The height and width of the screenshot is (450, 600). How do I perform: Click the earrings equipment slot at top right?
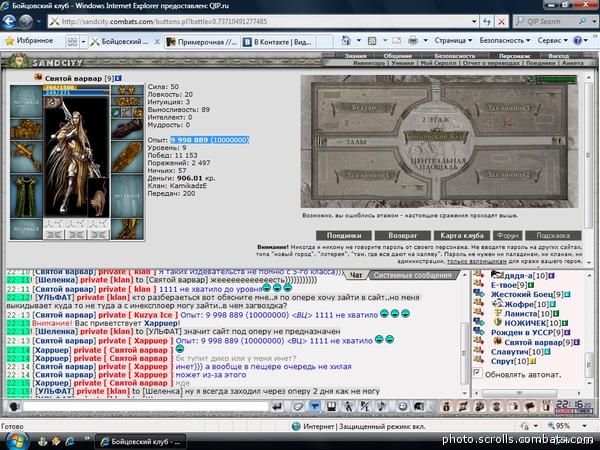[x=127, y=90]
